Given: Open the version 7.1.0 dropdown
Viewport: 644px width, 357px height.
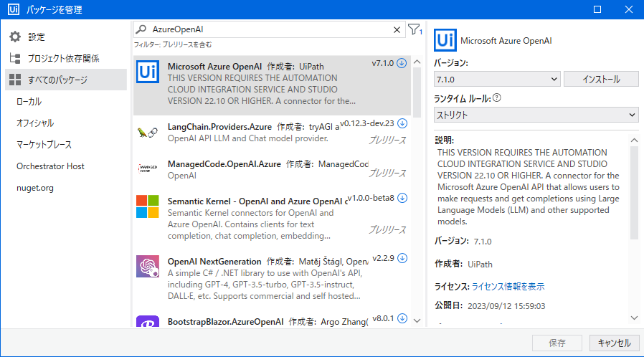Looking at the screenshot, I should (496, 79).
